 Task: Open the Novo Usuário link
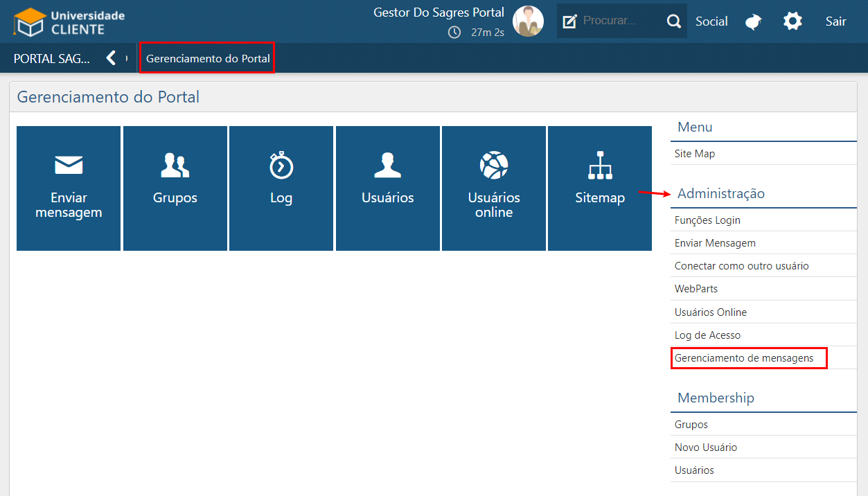tap(705, 448)
